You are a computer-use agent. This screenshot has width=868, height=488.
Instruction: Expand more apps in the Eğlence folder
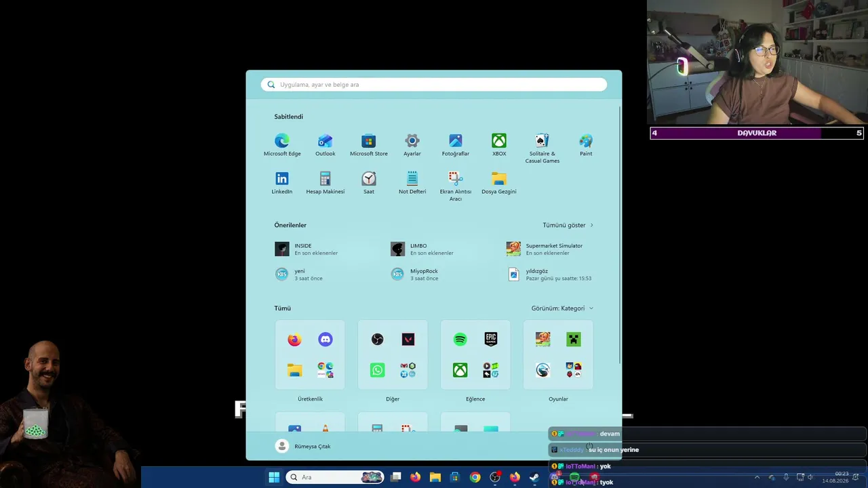click(x=491, y=370)
